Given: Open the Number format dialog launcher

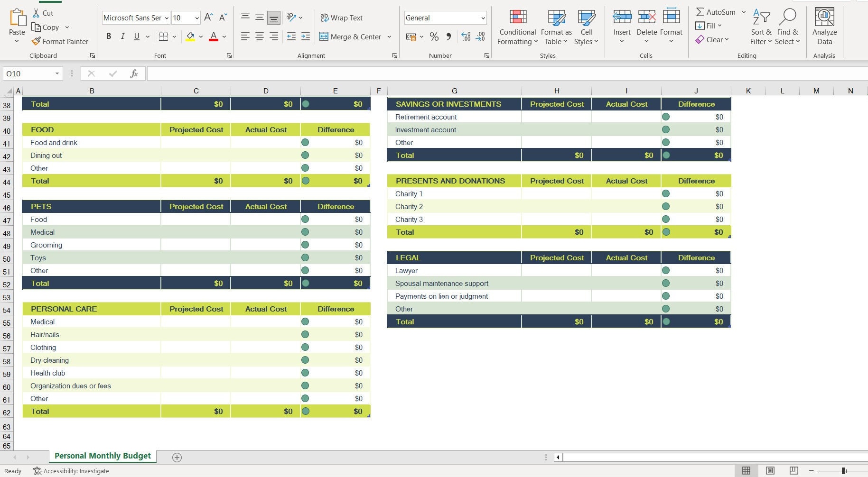Looking at the screenshot, I should click(x=486, y=55).
